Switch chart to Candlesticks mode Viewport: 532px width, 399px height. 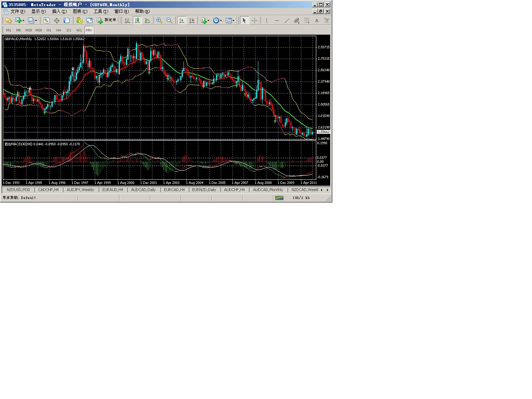(x=137, y=21)
